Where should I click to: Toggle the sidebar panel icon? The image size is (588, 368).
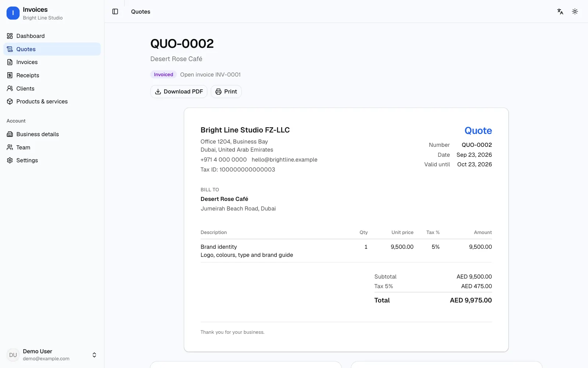point(115,12)
